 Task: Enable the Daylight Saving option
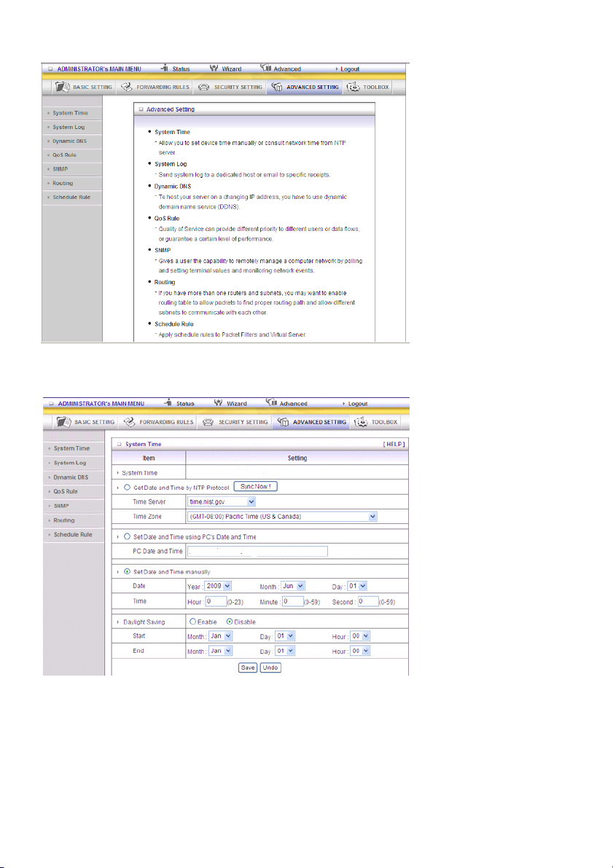click(192, 622)
